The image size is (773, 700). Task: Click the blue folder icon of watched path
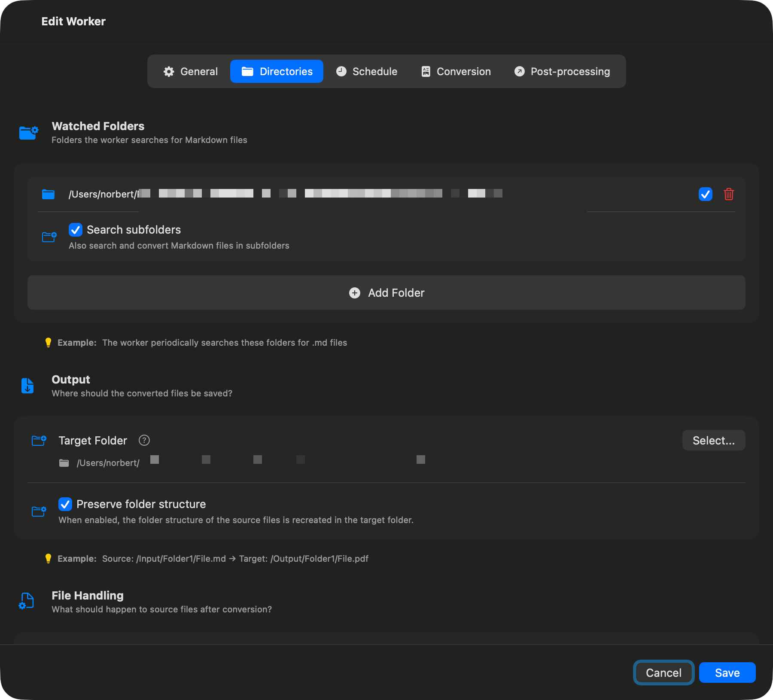pos(48,194)
